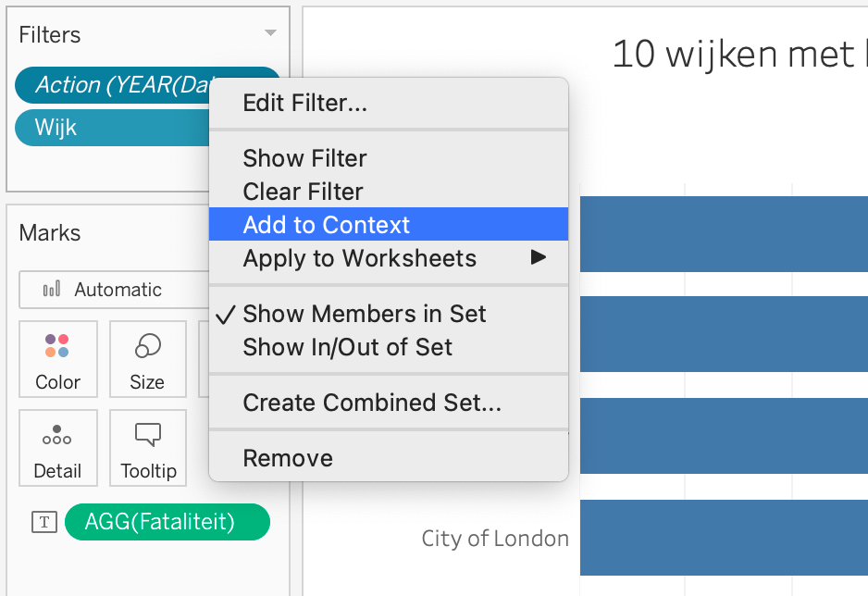Click the Detail marks card icon
This screenshot has width=868, height=596.
[x=57, y=435]
